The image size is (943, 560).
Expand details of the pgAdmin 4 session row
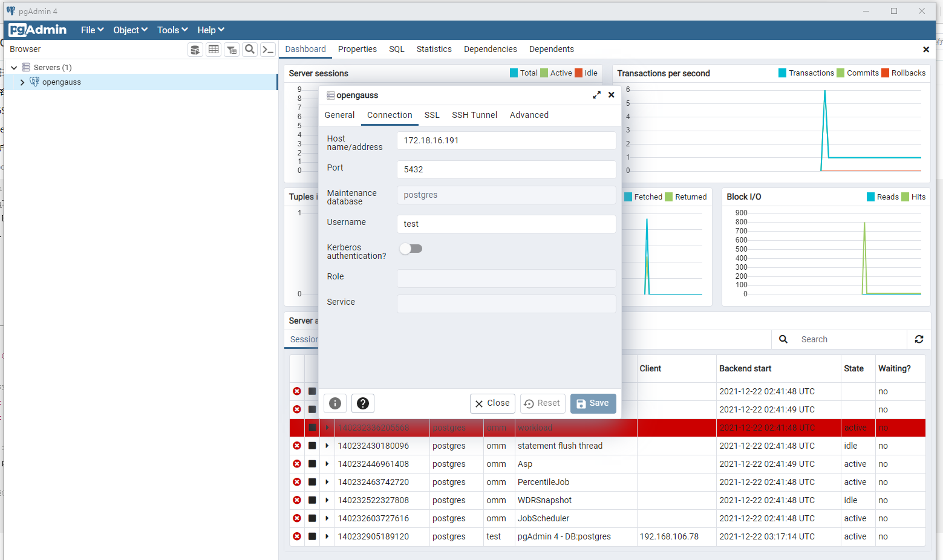[x=327, y=536]
